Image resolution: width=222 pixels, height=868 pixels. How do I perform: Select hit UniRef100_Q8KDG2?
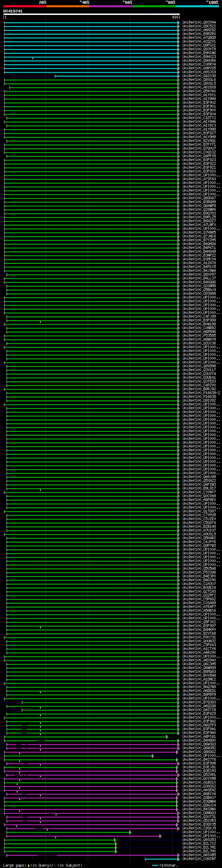(199, 752)
